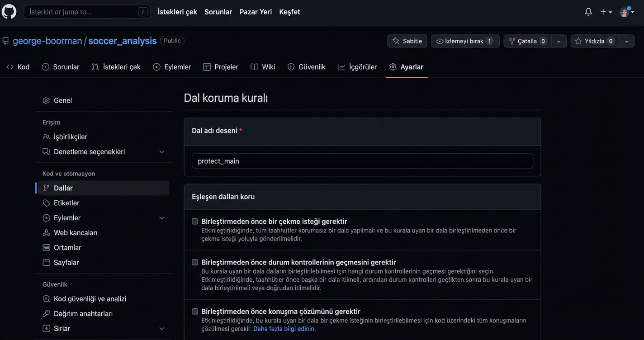Click the Genel gear icon
The image size is (644, 340).
tap(46, 100)
